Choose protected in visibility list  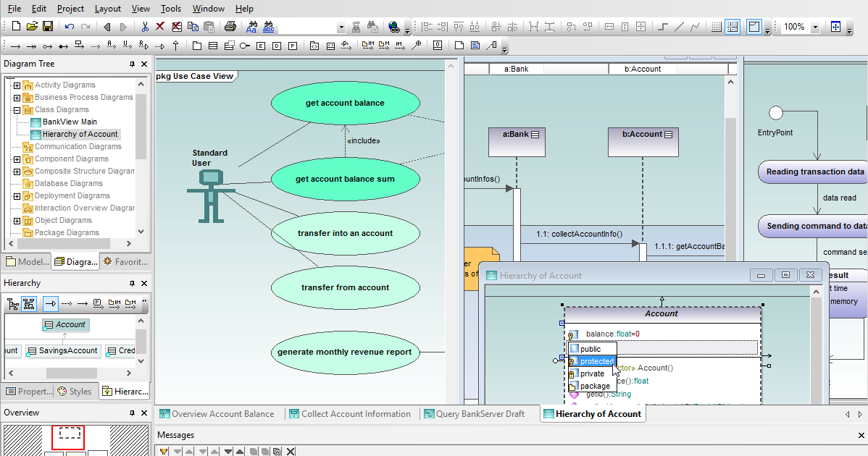[x=592, y=361]
